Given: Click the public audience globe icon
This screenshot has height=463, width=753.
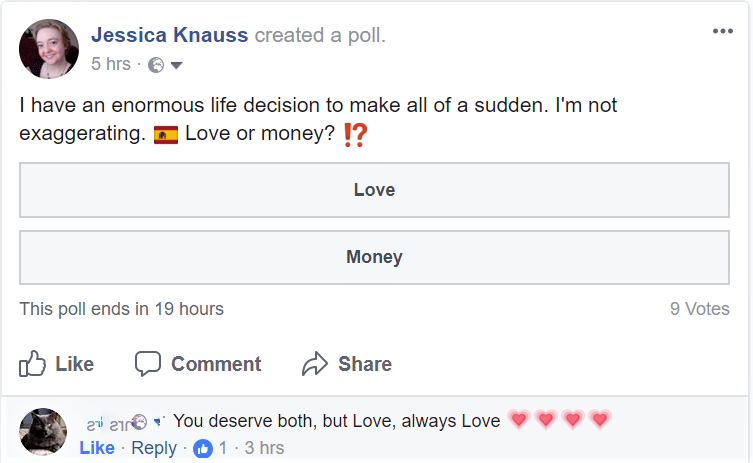Looking at the screenshot, I should (x=156, y=65).
